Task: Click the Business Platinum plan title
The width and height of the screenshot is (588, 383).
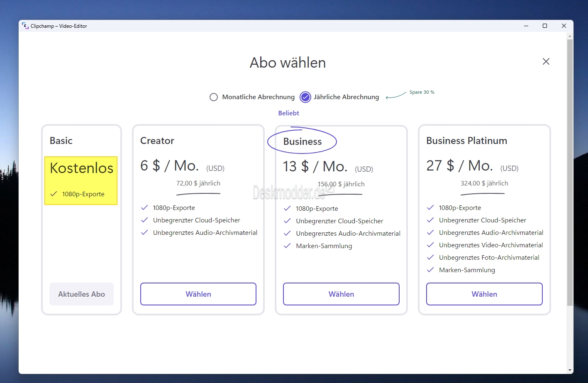Action: 467,141
